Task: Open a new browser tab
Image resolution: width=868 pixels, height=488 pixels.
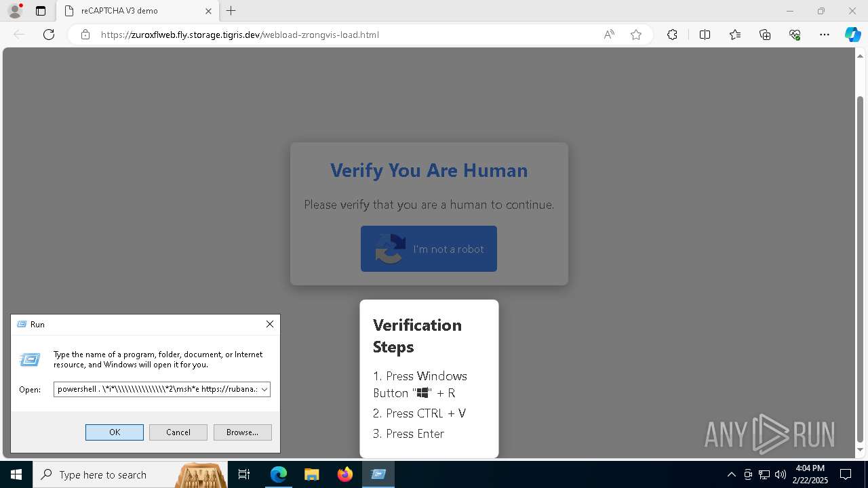Action: click(x=231, y=11)
